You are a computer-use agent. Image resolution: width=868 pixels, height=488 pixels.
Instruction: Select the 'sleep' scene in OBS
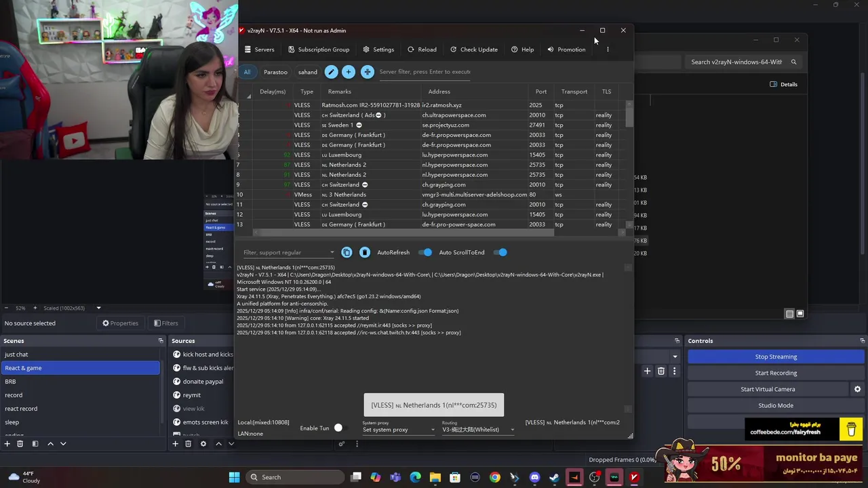pos(81,422)
